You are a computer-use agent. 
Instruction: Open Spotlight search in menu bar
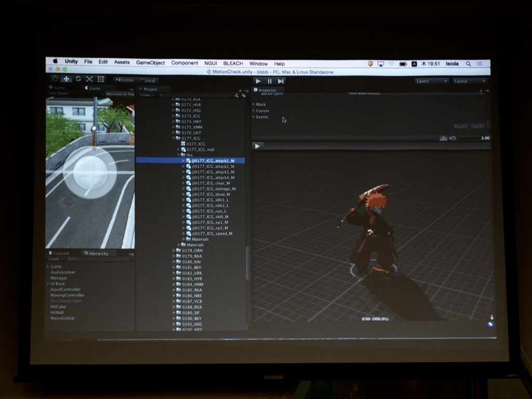(468, 64)
